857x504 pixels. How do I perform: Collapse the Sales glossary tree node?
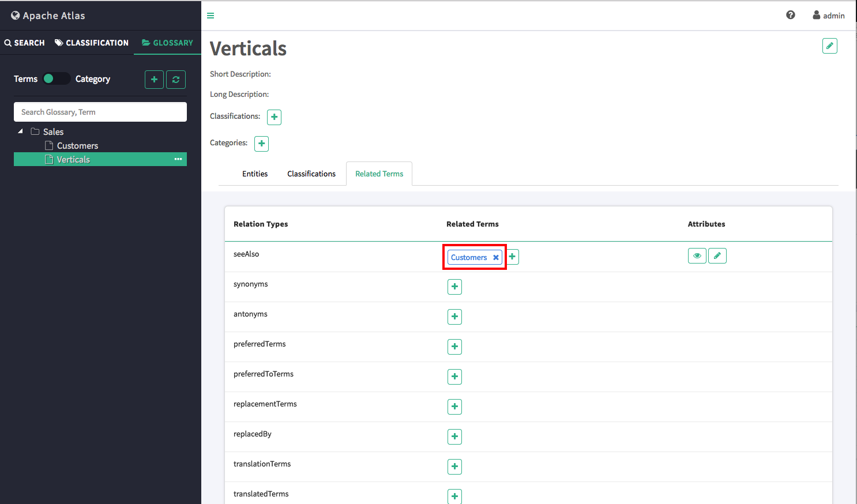point(21,131)
